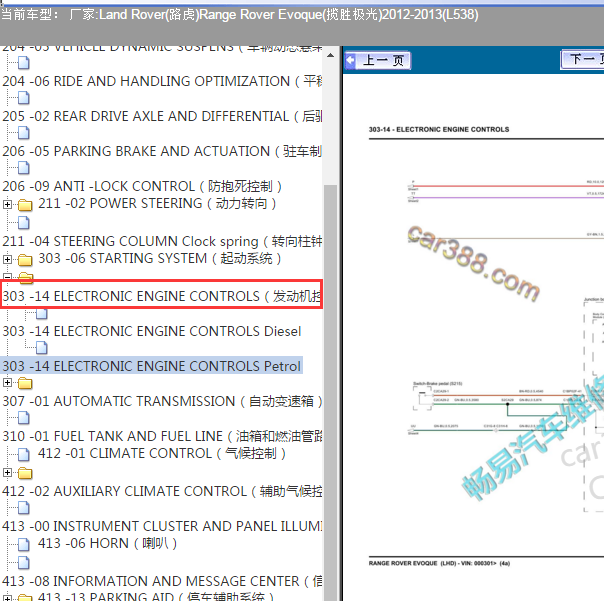Select 303-06 STARTING SYSTEM entry
Viewport: 604px width, 601px height.
[159, 259]
